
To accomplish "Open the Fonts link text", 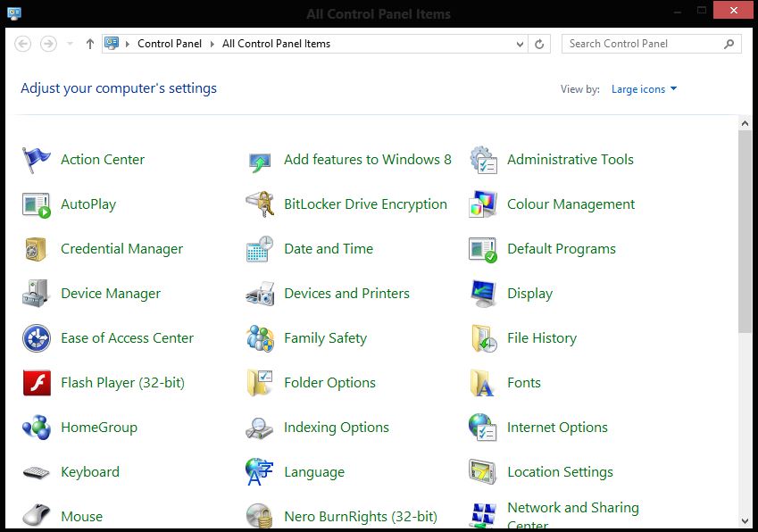I will pos(523,383).
